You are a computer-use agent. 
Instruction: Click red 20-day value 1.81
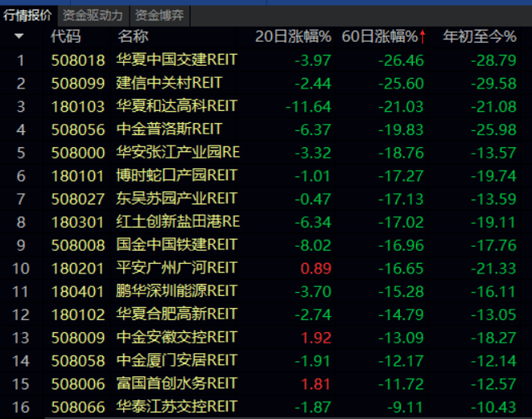pyautogui.click(x=315, y=384)
